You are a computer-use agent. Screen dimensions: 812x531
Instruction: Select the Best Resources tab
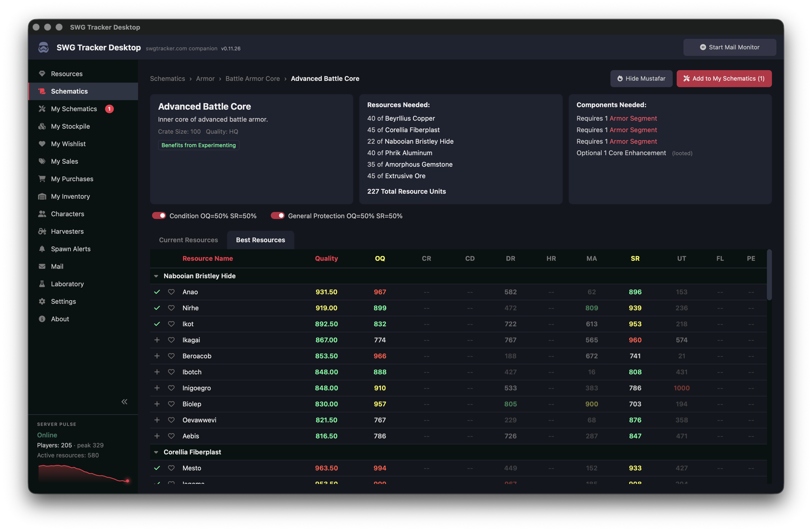coord(260,240)
